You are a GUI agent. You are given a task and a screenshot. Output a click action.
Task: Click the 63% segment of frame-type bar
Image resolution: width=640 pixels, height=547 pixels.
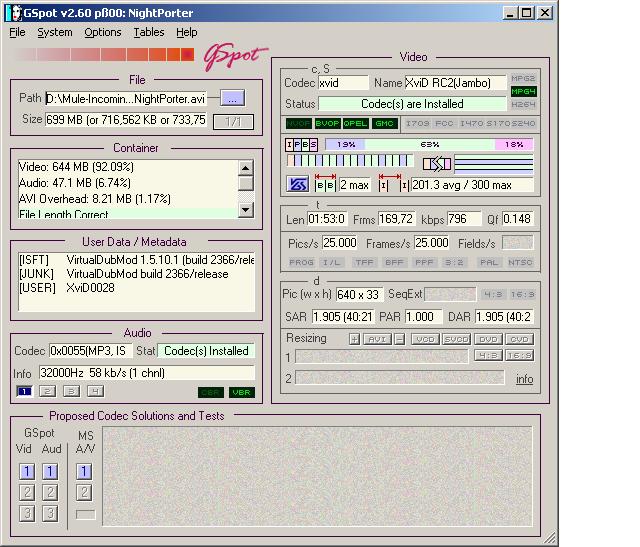pos(429,145)
